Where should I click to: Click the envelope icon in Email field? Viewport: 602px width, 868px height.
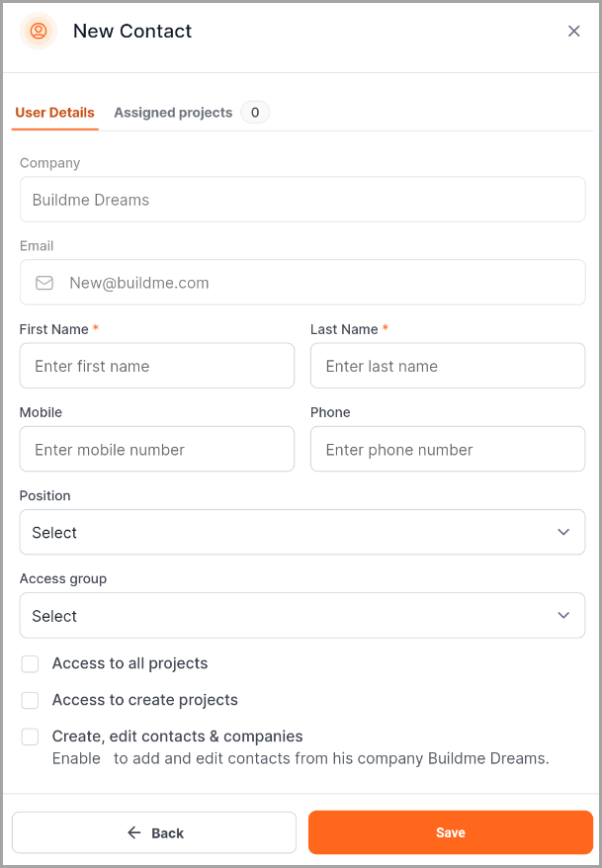point(44,283)
